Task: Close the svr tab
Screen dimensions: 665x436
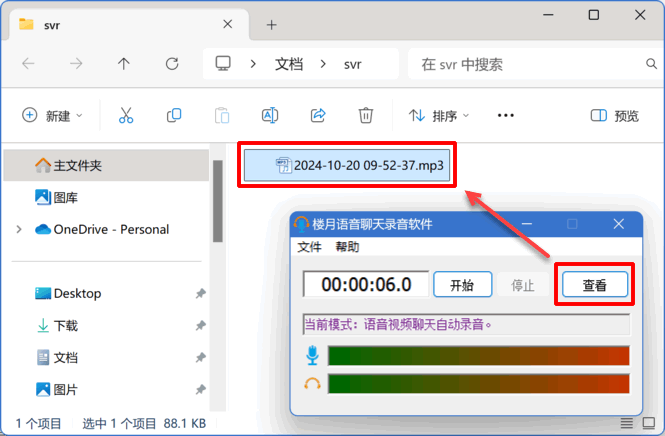Action: [x=228, y=24]
